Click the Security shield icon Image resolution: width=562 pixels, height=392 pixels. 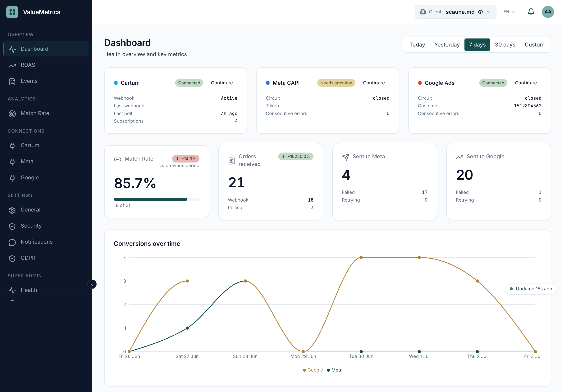12,226
